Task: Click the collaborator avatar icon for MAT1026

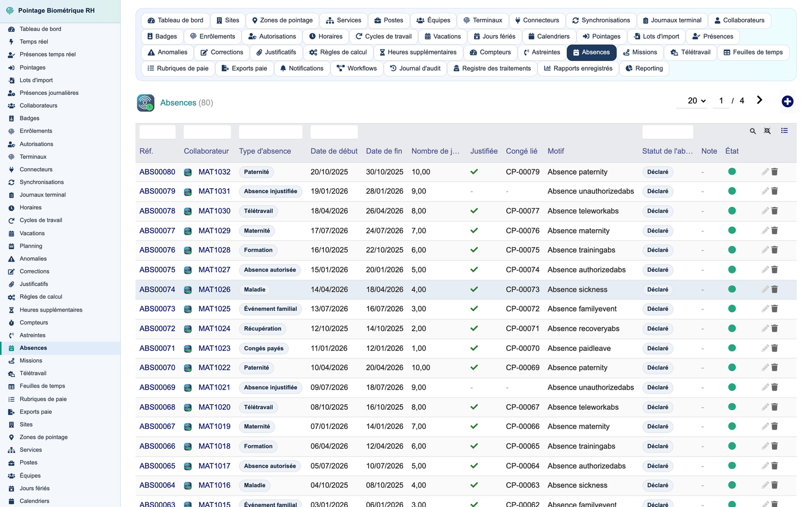Action: click(x=188, y=290)
